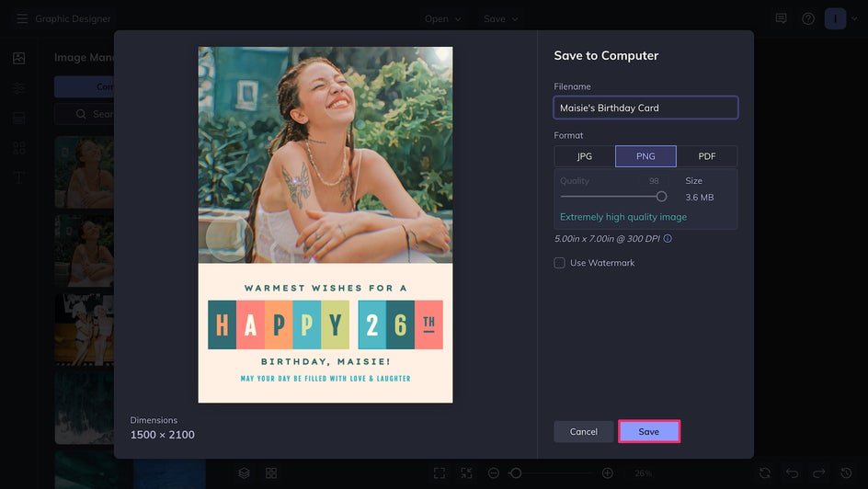Click the fit-to-screen icon

(x=440, y=473)
